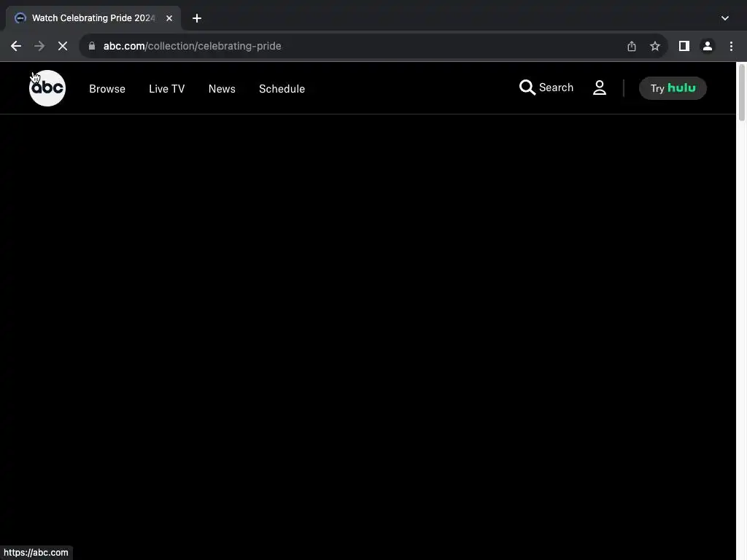747x560 pixels.
Task: Open the account profile icon in ABC header
Action: 600,87
